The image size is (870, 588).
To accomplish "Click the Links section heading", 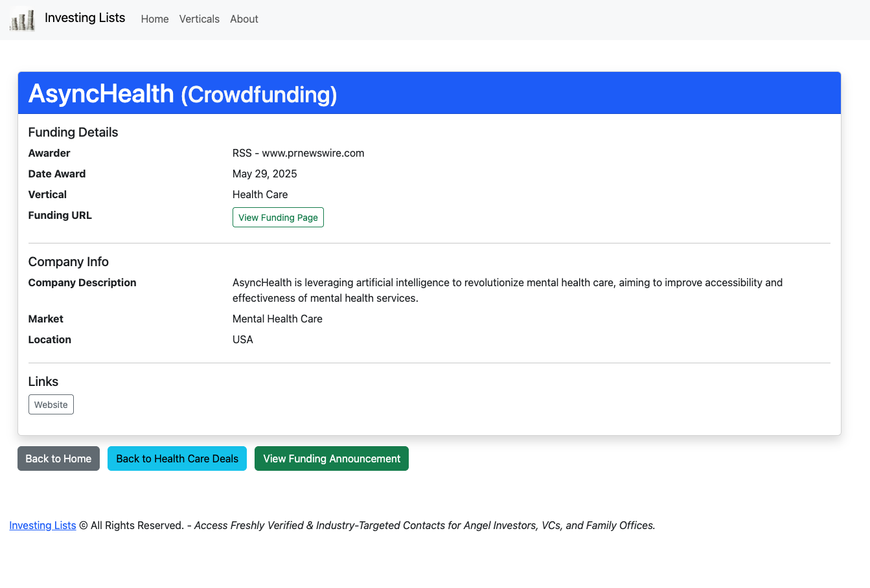I will point(43,381).
